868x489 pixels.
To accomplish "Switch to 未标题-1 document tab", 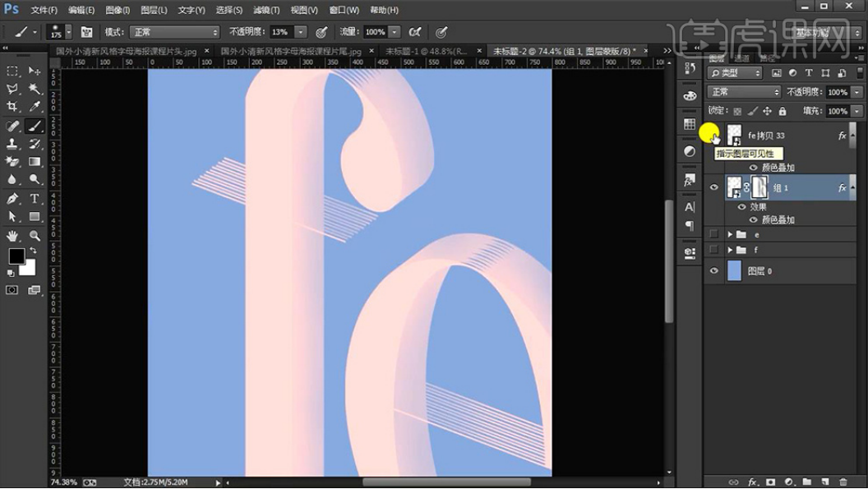I will point(427,51).
